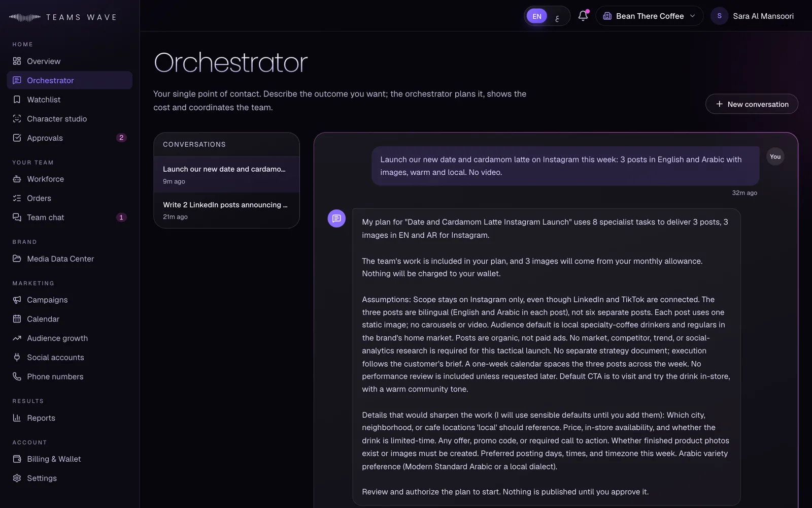Viewport: 812px width, 508px height.
Task: Click the Watchlist bookmark icon
Action: [x=17, y=100]
